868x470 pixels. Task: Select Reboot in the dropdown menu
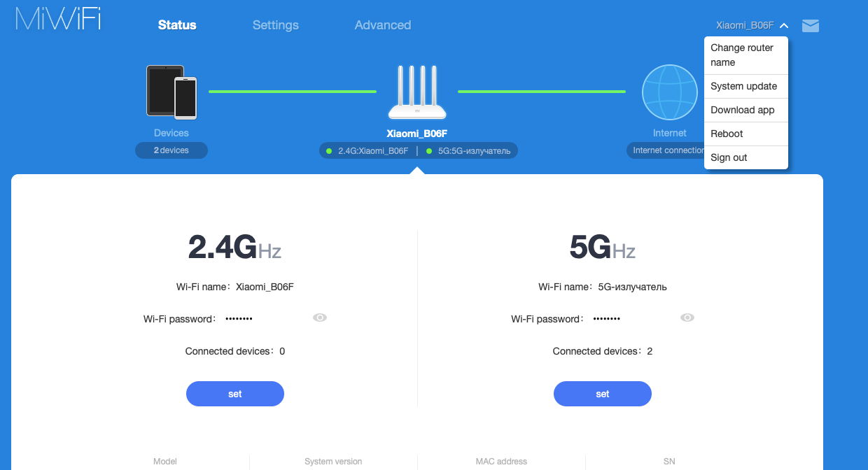[x=746, y=134]
